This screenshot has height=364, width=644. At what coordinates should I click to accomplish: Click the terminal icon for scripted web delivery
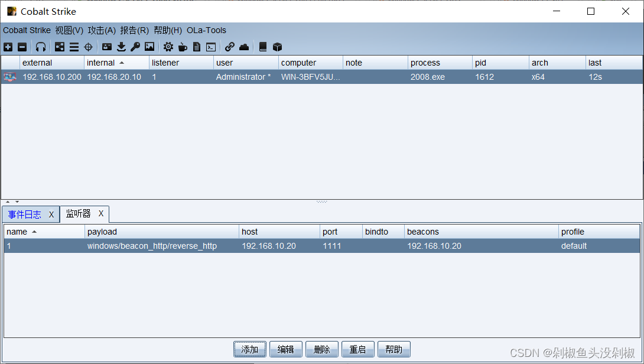[x=211, y=47]
